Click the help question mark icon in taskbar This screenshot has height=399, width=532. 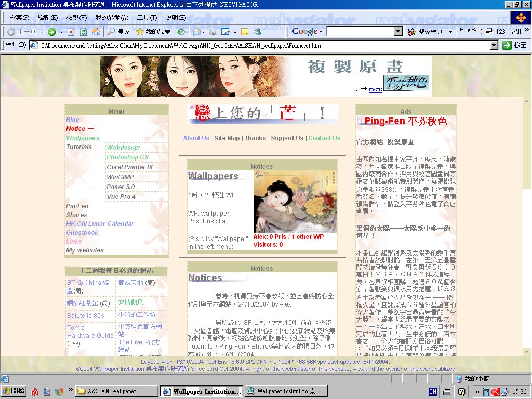461,392
